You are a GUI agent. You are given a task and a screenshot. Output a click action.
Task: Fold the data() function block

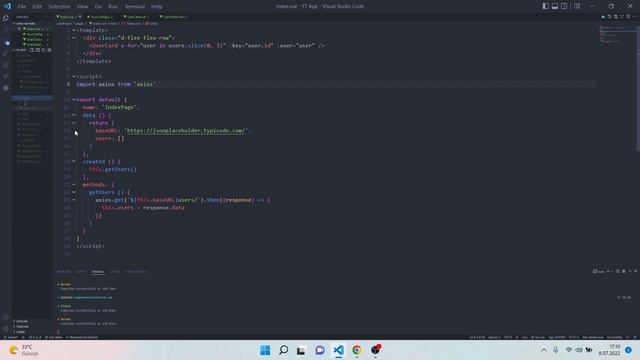(x=74, y=115)
